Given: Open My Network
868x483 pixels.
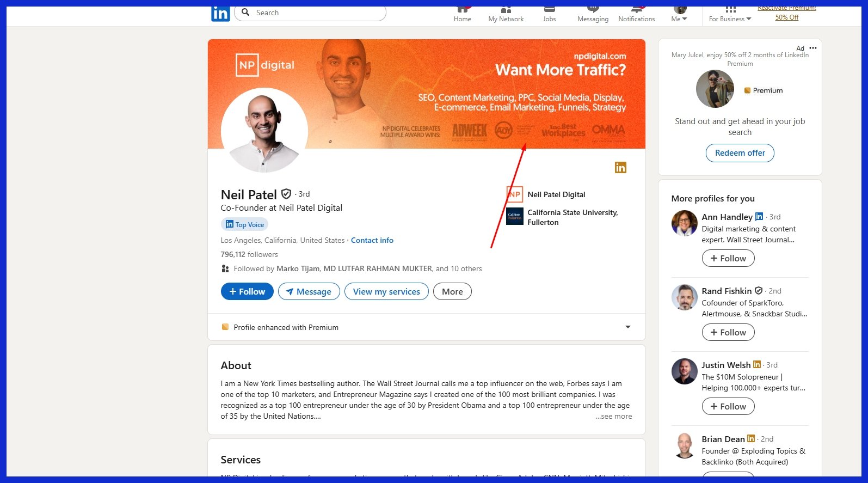Looking at the screenshot, I should coord(506,15).
